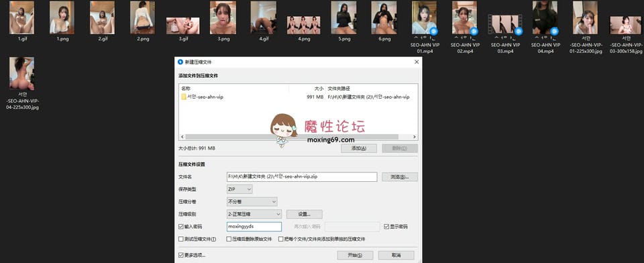Select the 4.png file icon
The width and height of the screenshot is (644, 263).
pyautogui.click(x=303, y=25)
